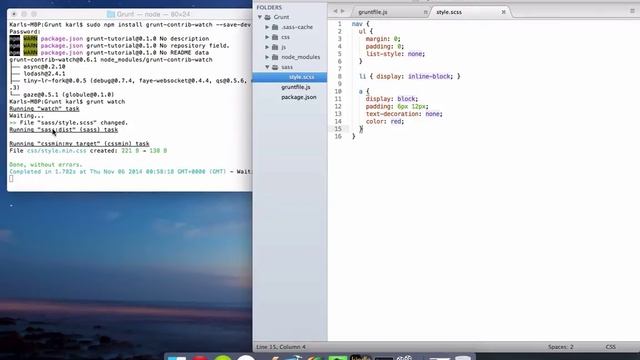
Task: Click 'li { display: inline-block; }' line
Action: (x=409, y=76)
